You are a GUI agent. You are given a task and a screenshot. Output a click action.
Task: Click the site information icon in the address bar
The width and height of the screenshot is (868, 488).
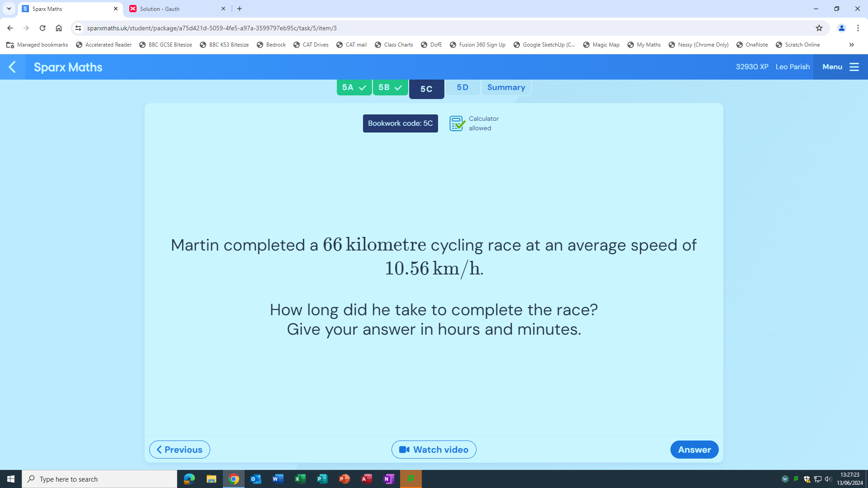coord(78,28)
